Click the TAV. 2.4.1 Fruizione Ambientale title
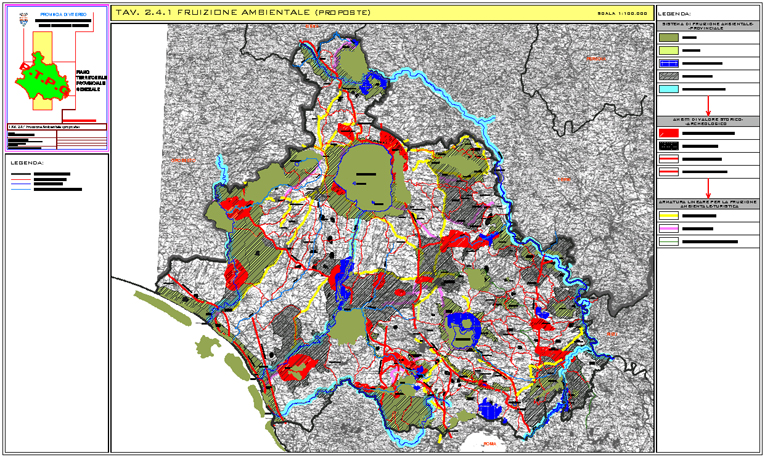Screen dimensions: 765x457 coord(230,13)
